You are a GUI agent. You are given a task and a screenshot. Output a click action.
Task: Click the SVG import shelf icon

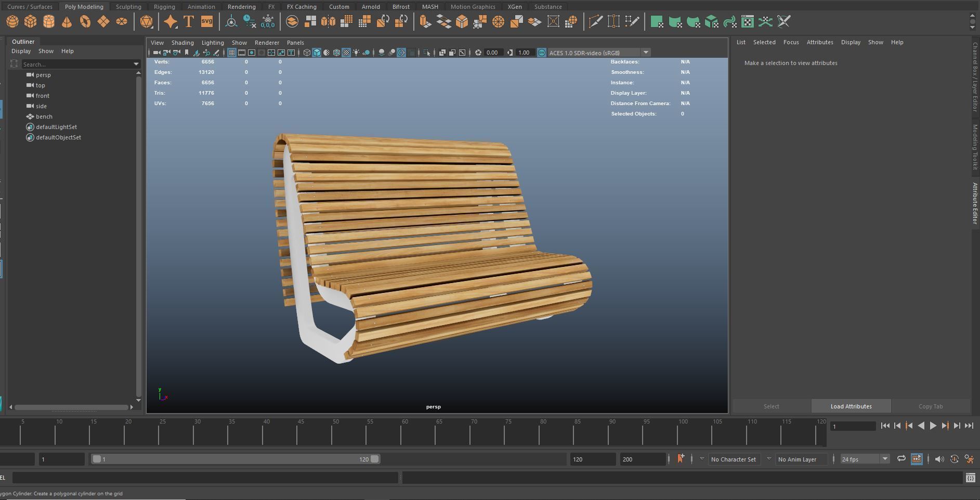tap(207, 21)
